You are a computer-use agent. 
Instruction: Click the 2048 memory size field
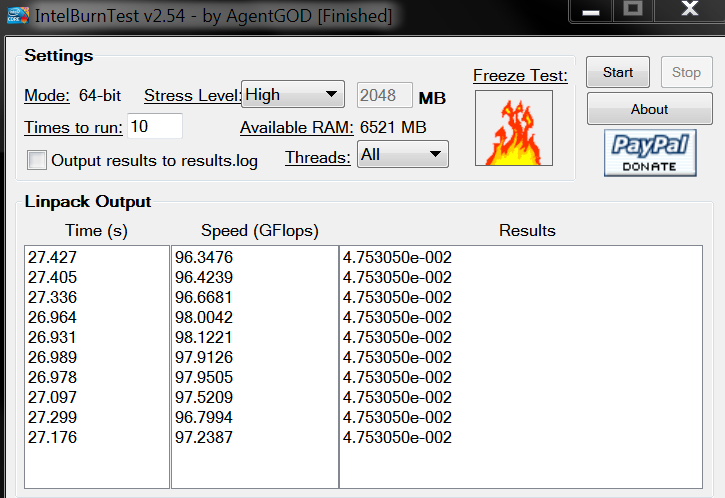tap(384, 95)
